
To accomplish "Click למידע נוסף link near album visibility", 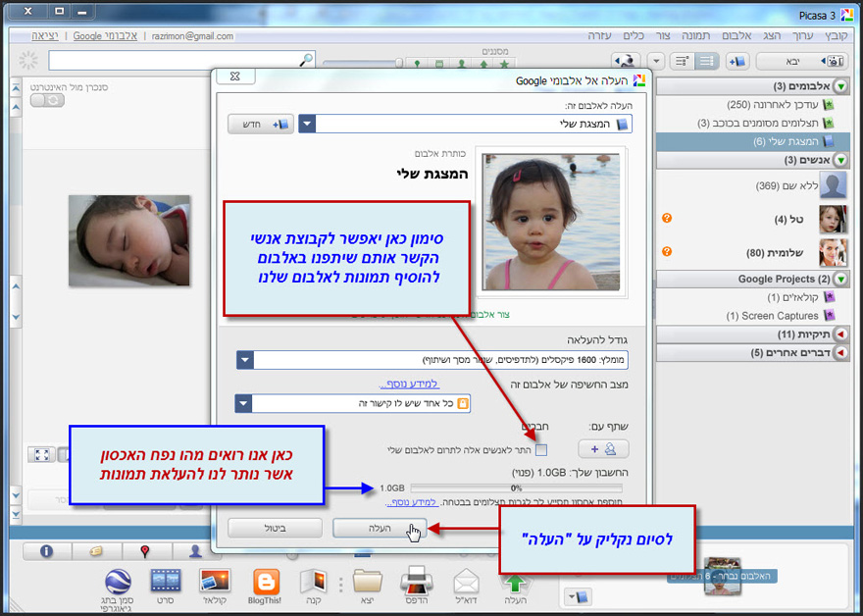I will (x=409, y=384).
